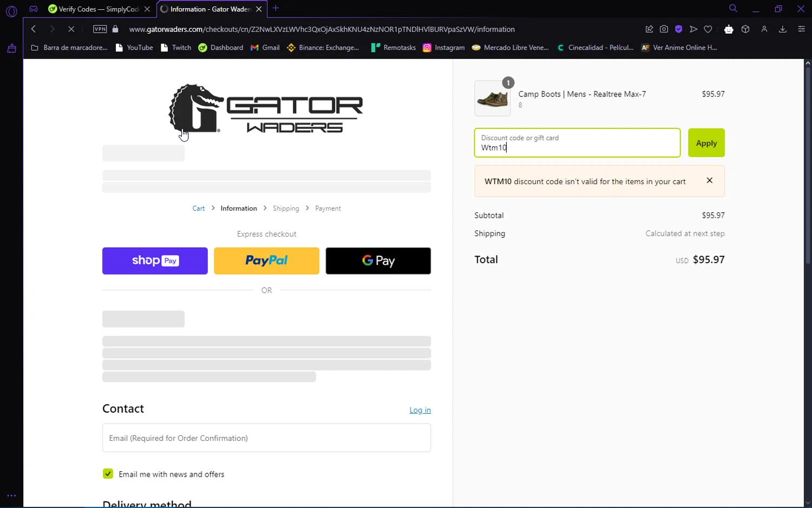Focus the Discount code field

click(x=577, y=143)
